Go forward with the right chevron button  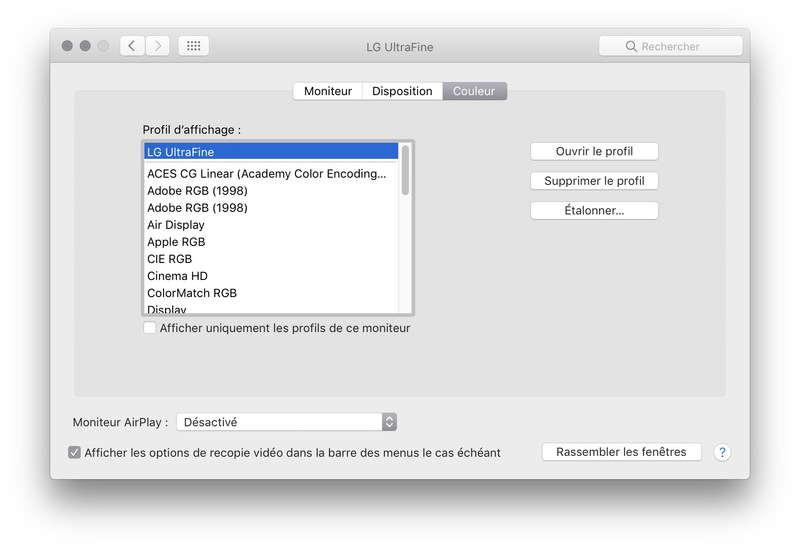[158, 46]
